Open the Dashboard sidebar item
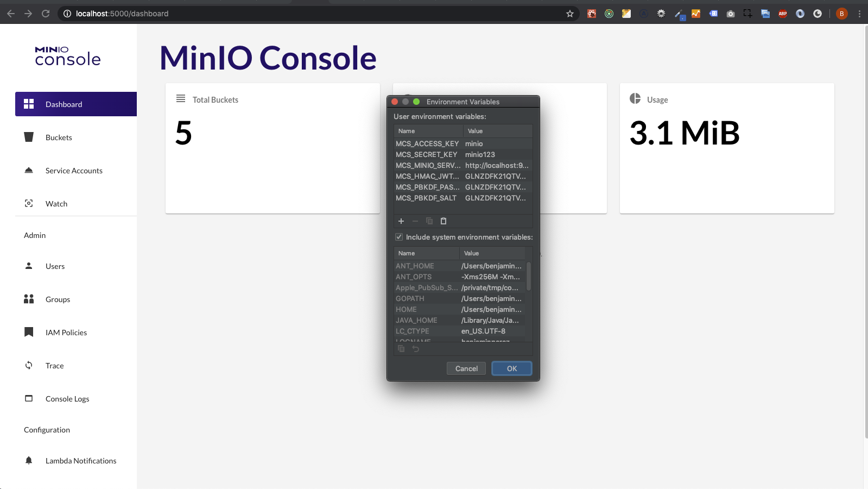 tap(76, 104)
